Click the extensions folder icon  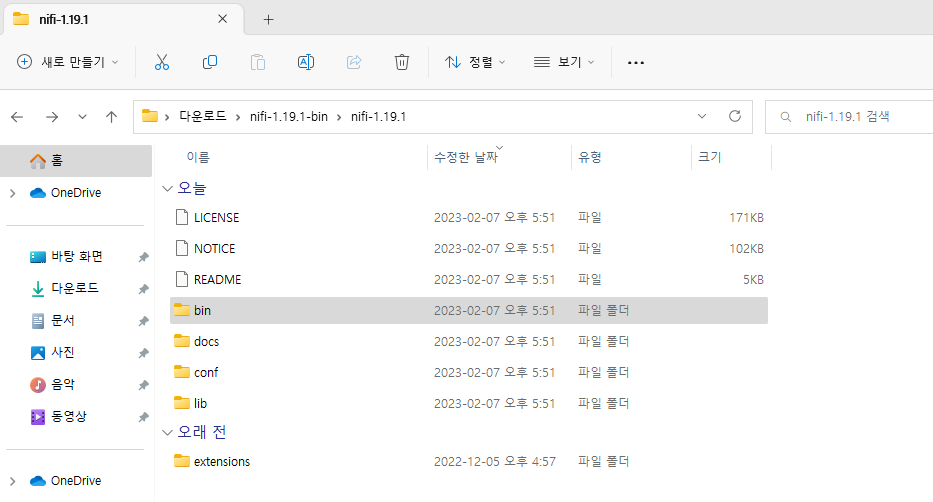tap(181, 461)
